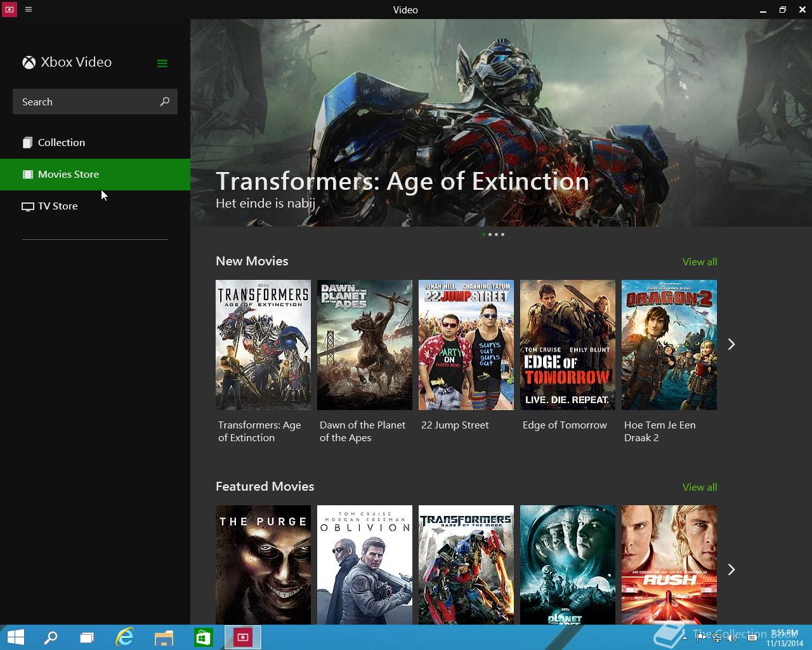
Task: Click 'Hoe Tem Je Een Draak 2' caption
Action: tap(660, 432)
